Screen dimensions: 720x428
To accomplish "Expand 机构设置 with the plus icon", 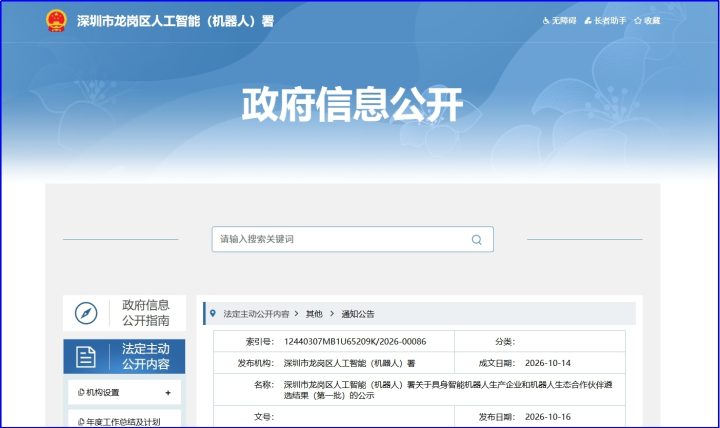I will (168, 393).
